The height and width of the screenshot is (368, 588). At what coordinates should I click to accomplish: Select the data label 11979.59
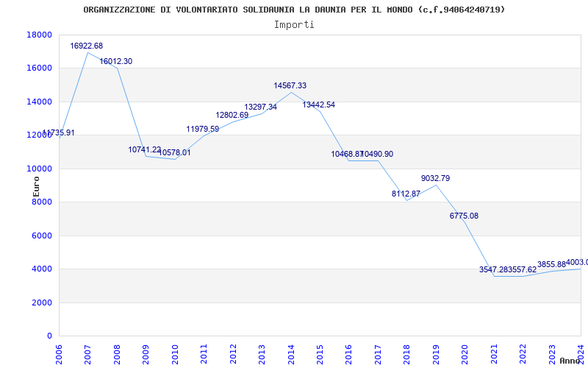coord(203,130)
